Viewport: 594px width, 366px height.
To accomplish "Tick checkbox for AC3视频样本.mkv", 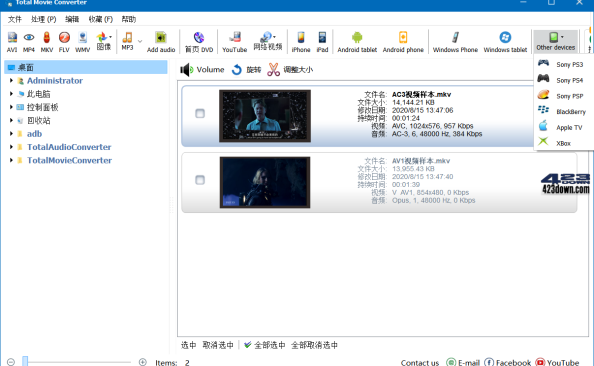I will click(x=200, y=113).
